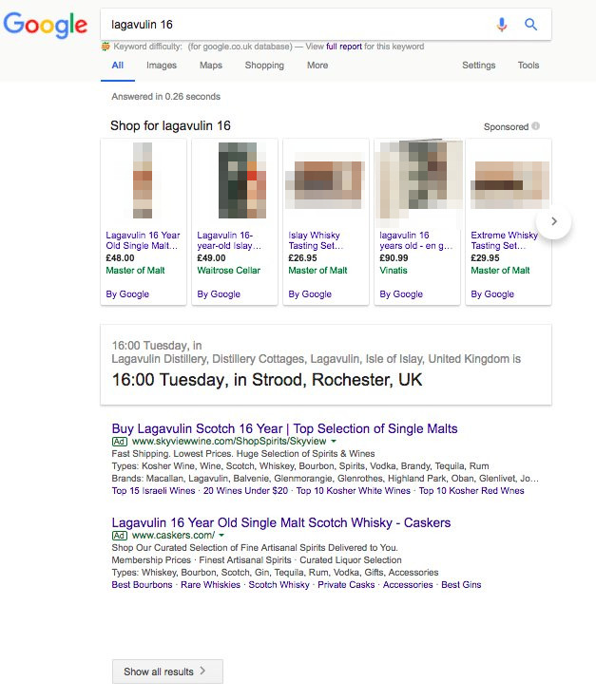Click 'Answered in 0.26 seconds' text
Image resolution: width=596 pixels, height=700 pixels.
[165, 97]
